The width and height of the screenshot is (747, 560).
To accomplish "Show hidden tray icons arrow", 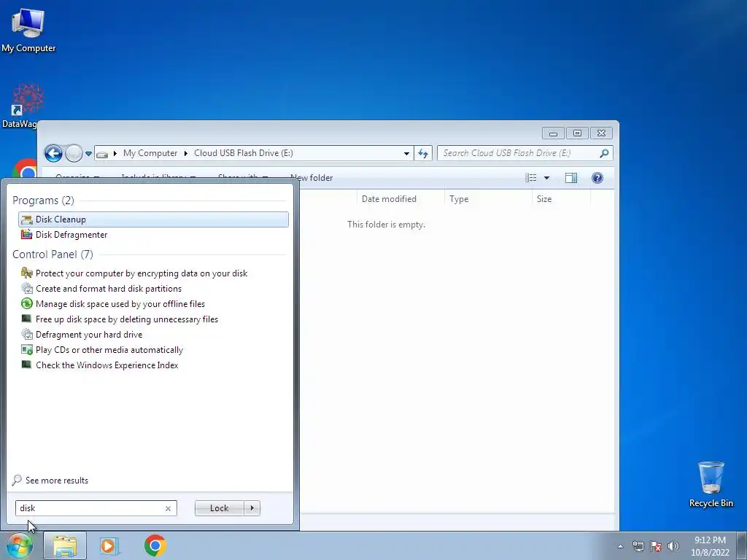I will [620, 546].
